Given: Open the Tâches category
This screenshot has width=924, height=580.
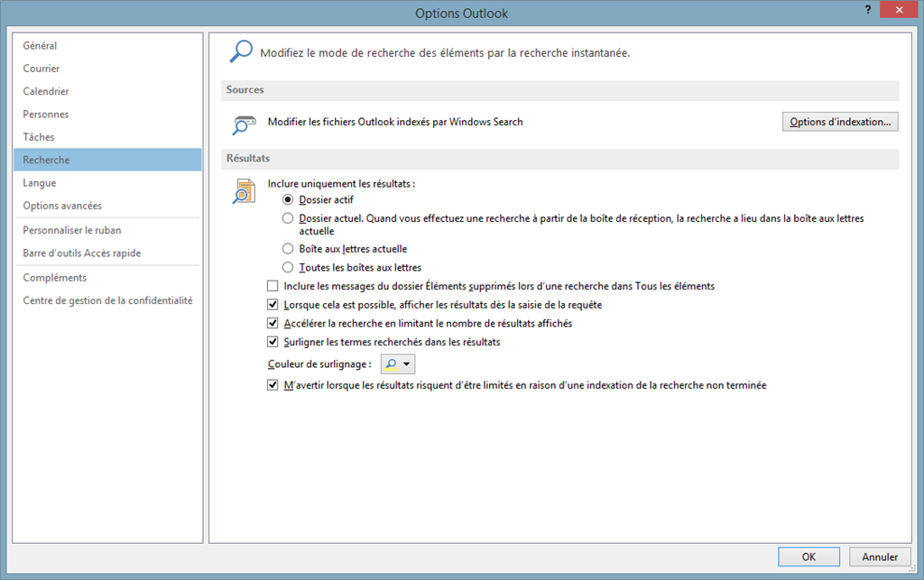Looking at the screenshot, I should click(x=107, y=136).
